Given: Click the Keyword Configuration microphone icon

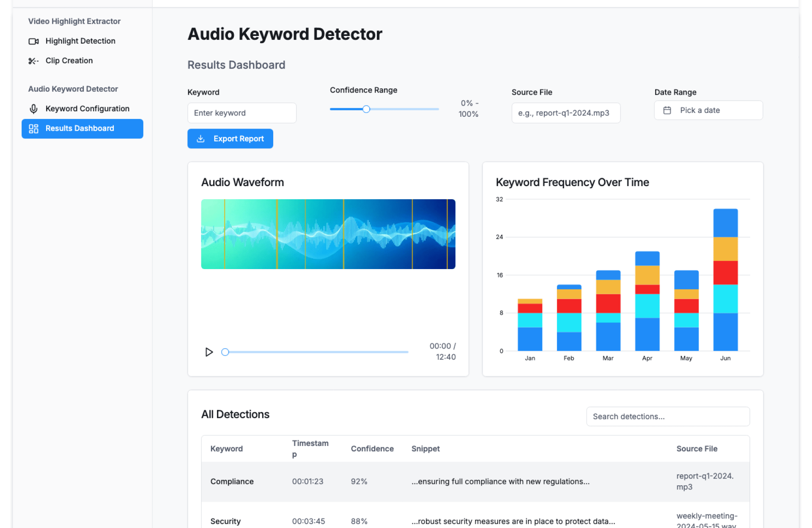Looking at the screenshot, I should [x=33, y=109].
